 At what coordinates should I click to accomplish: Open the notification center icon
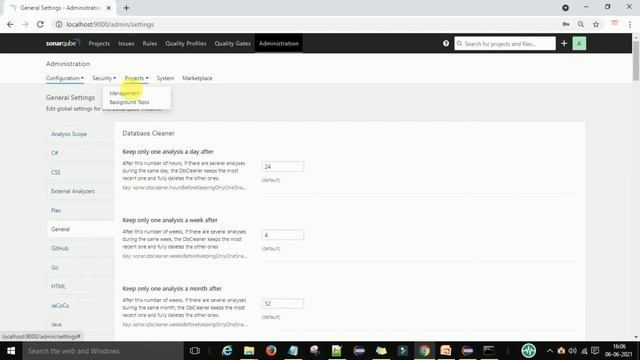(x=595, y=351)
